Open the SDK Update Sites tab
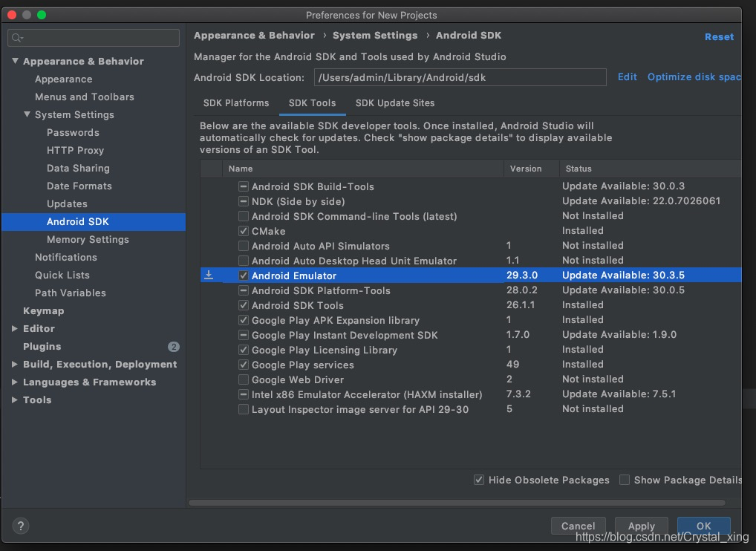The image size is (756, 551). (x=395, y=103)
